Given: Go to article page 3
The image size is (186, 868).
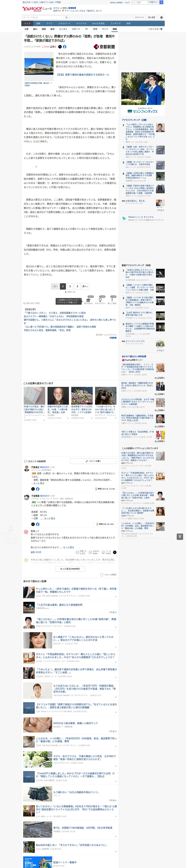Looking at the screenshot, I should (77, 286).
